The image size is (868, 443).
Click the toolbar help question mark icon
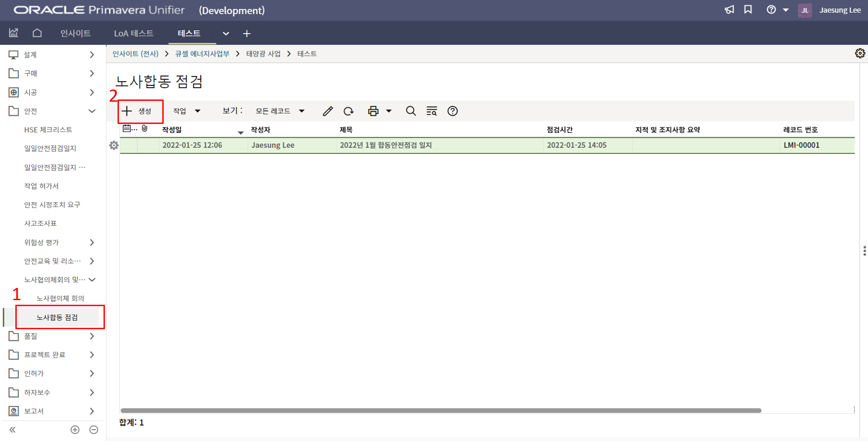[453, 111]
